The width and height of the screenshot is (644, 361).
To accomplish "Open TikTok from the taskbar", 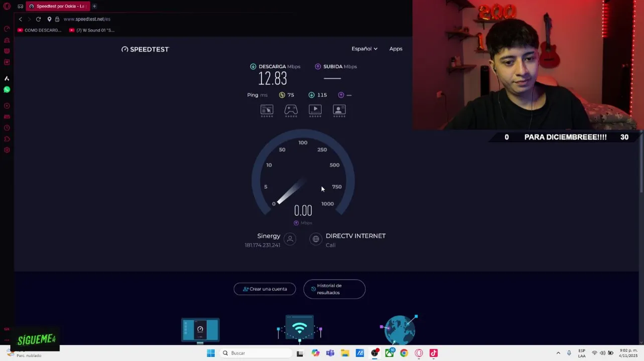I will [434, 353].
